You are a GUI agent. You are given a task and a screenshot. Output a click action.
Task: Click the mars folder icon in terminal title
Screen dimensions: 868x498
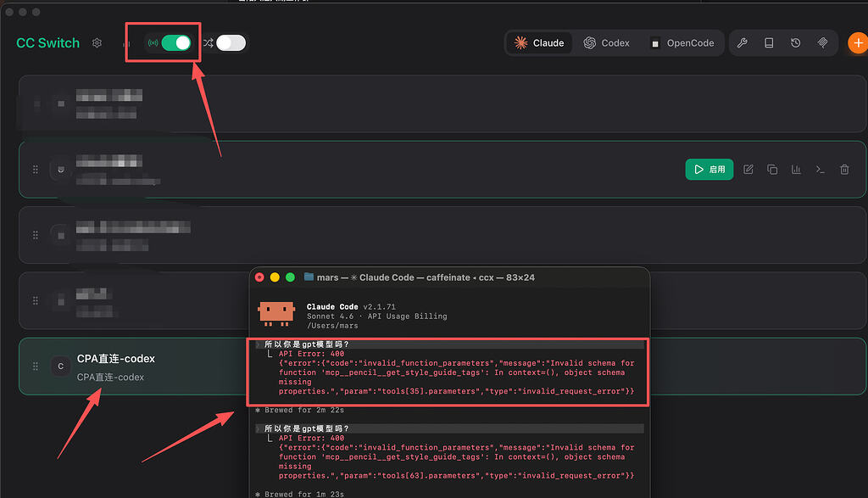(x=309, y=277)
